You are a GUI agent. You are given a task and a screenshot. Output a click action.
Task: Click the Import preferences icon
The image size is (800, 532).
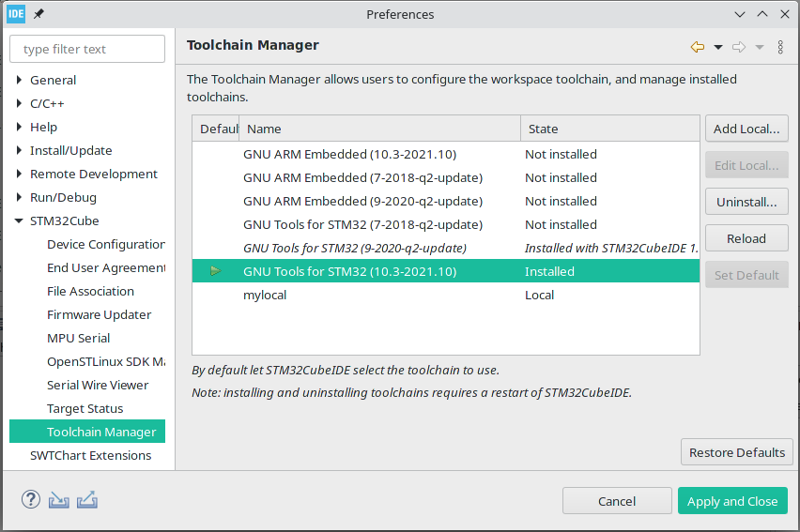58,500
